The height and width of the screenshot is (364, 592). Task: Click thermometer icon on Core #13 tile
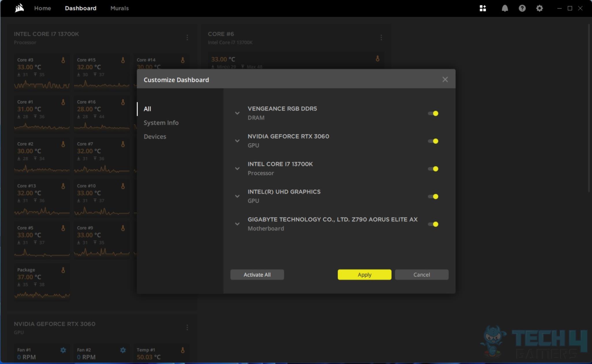coord(63,186)
